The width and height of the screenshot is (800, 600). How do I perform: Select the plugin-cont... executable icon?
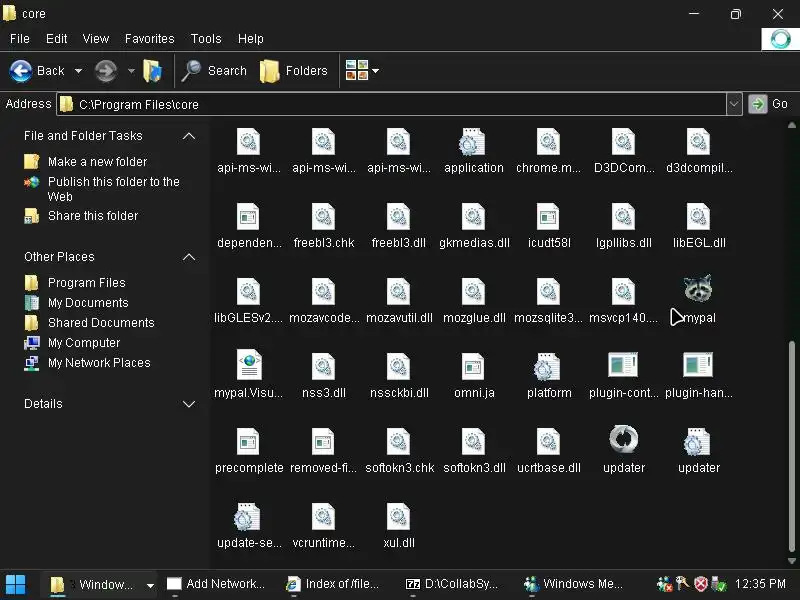coord(623,365)
